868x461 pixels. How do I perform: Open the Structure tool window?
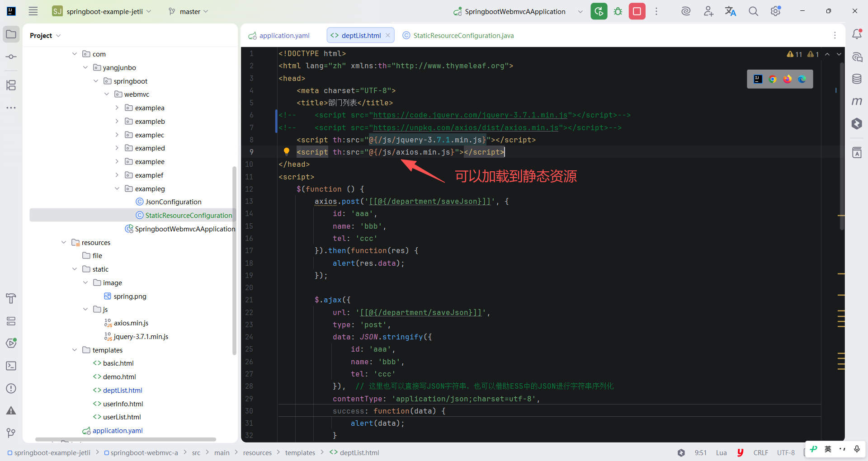11,85
